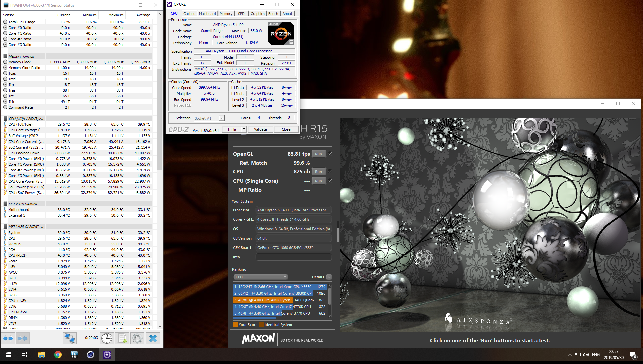Switch to CPU-Z taskbar icon
The image size is (643, 364).
click(x=107, y=355)
